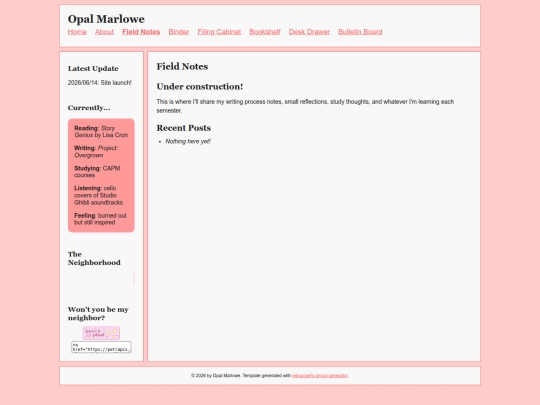Click the Writing: Project Overgrown entry
540x405 pixels.
point(96,152)
